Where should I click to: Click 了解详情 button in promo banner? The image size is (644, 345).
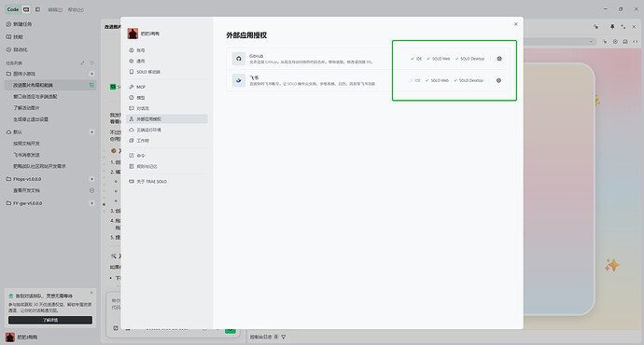[50, 320]
